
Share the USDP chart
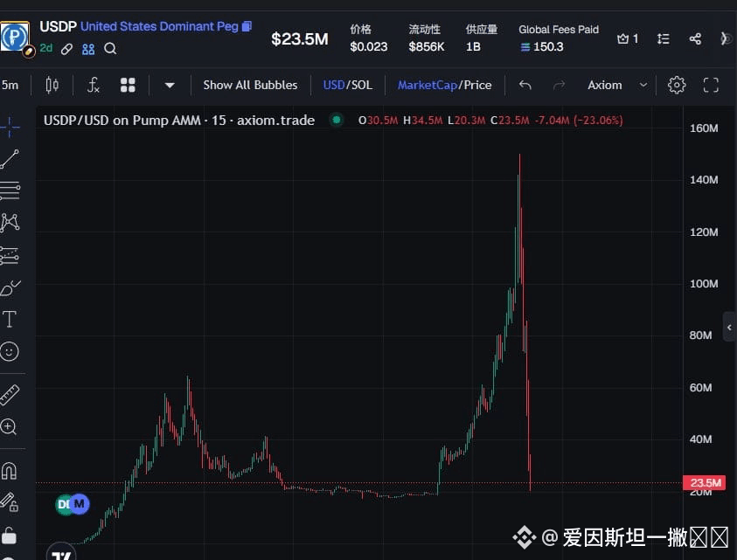[x=695, y=39]
